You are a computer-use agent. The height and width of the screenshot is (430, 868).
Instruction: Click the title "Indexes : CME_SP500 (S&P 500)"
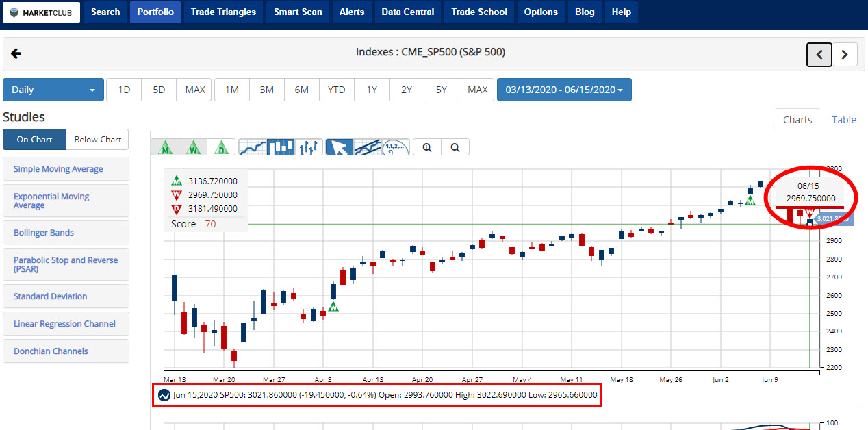coord(431,53)
